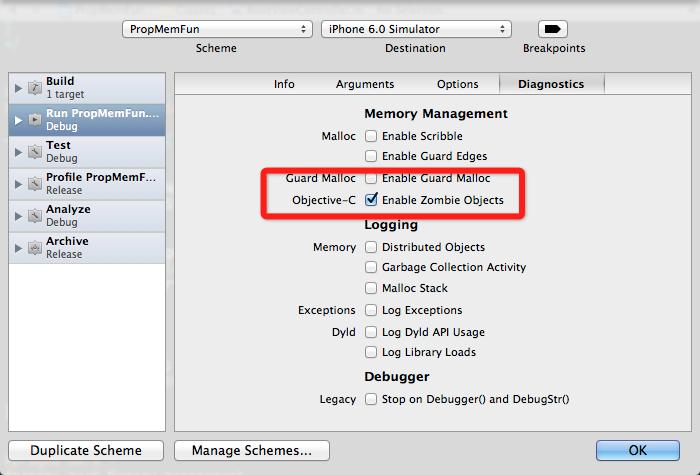Switch to the Options tab
Viewport: 700px width, 475px height.
point(457,84)
